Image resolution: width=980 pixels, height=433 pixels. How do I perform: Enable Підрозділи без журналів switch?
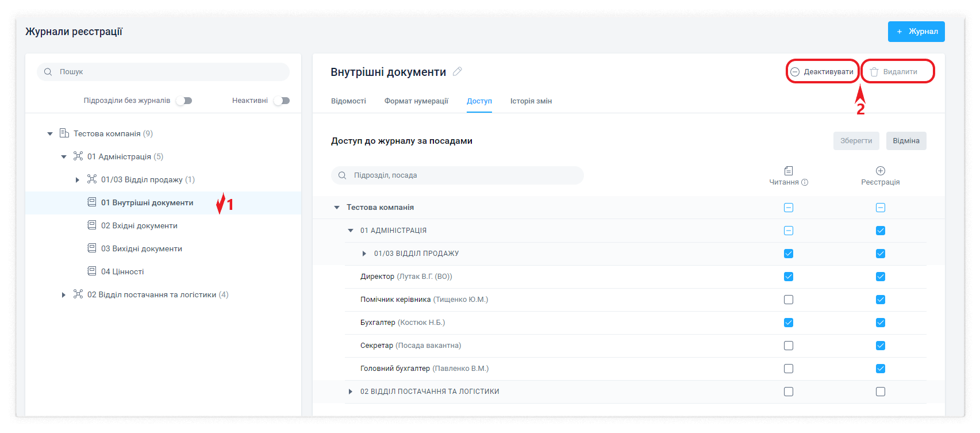click(184, 101)
